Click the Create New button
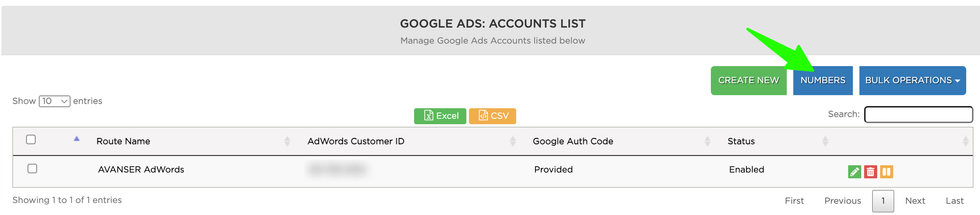The height and width of the screenshot is (215, 980). click(x=748, y=80)
